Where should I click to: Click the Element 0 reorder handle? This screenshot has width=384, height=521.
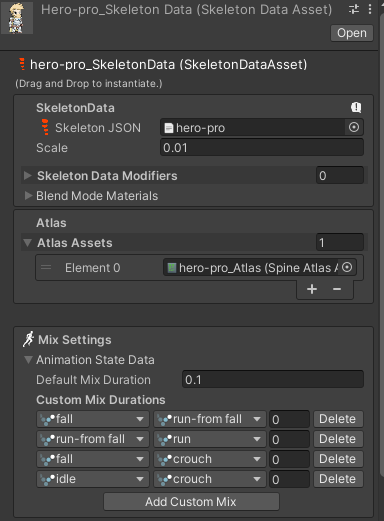point(46,267)
